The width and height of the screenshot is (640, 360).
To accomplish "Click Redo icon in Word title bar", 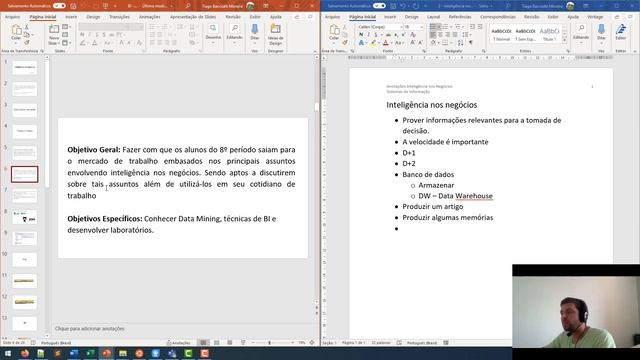I will click(x=416, y=6).
